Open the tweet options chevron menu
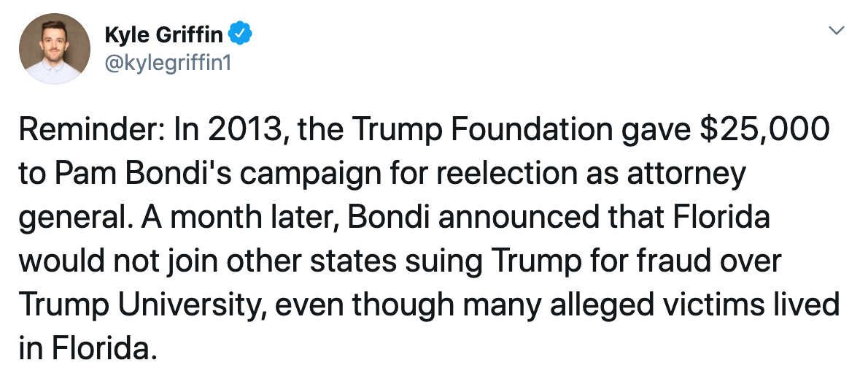868x387 pixels. (x=838, y=31)
